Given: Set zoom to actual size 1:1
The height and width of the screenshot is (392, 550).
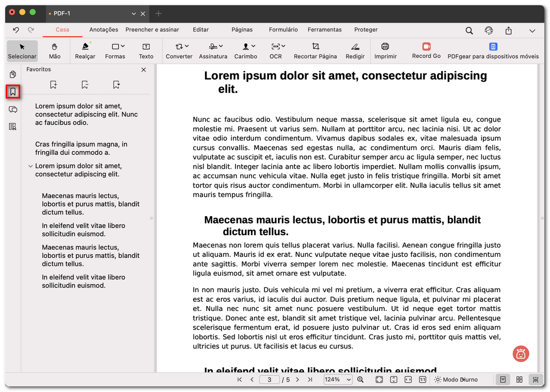Looking at the screenshot, I should (x=422, y=380).
